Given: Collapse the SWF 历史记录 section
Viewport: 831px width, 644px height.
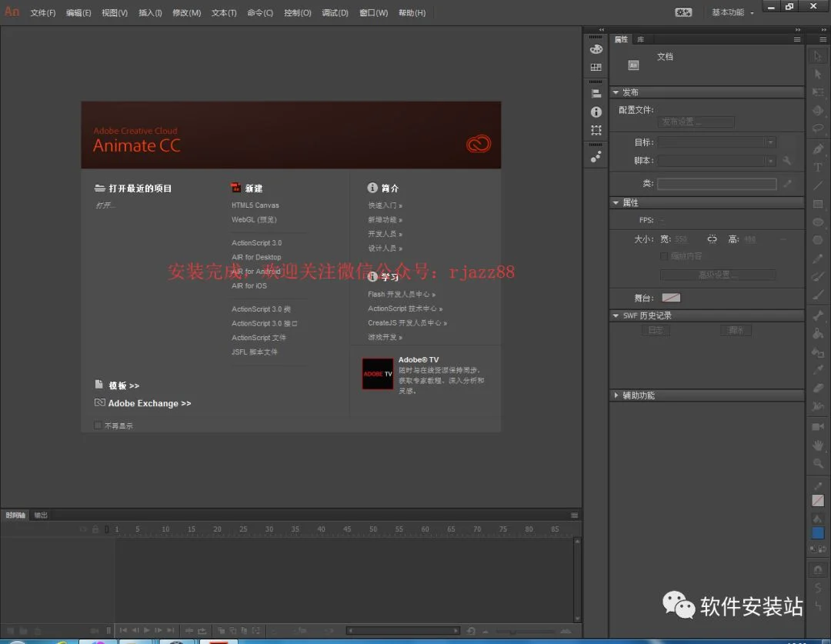Looking at the screenshot, I should click(616, 315).
